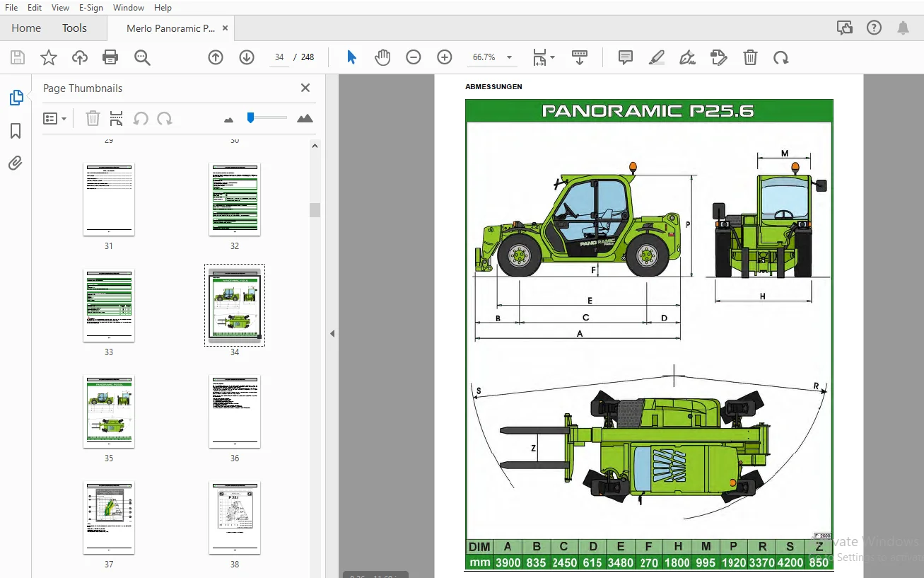Open the panel's extract pages icon
The width and height of the screenshot is (924, 578).
point(116,118)
